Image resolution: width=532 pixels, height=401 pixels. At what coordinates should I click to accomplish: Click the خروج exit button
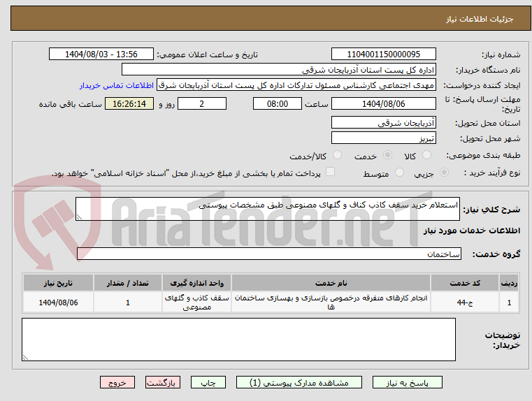[x=117, y=382]
